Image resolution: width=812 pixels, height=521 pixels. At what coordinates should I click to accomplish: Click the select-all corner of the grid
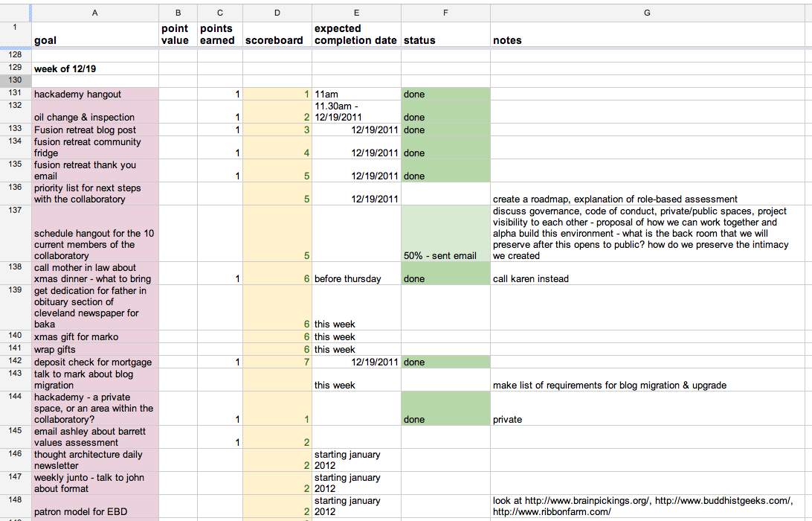click(15, 13)
